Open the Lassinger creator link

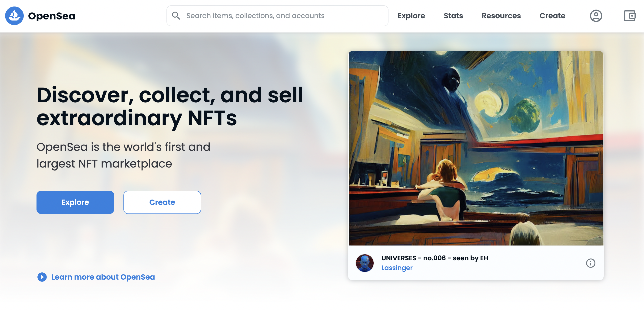point(397,268)
